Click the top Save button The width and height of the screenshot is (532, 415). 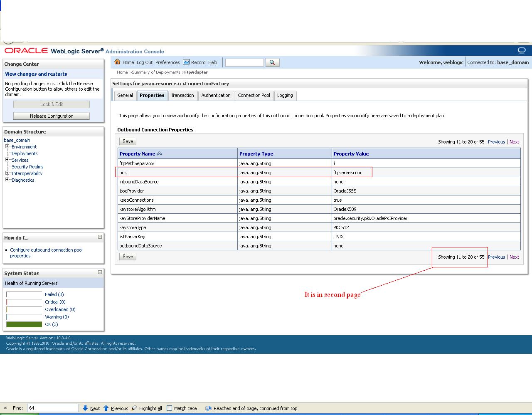[x=128, y=141]
